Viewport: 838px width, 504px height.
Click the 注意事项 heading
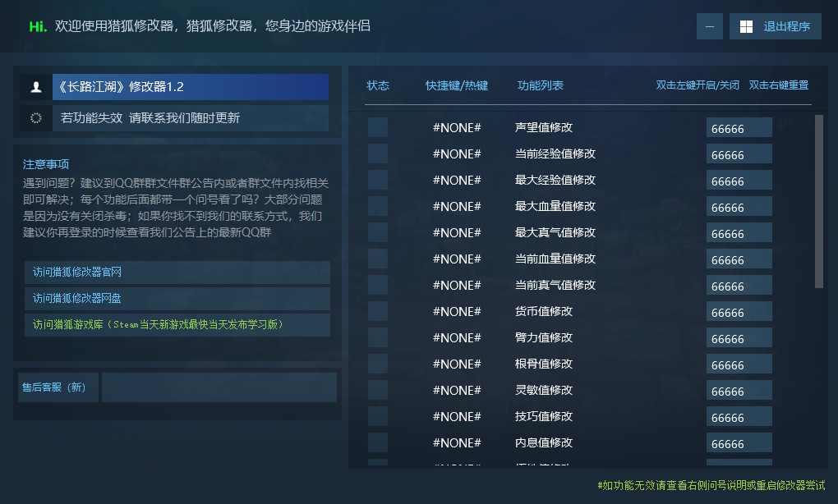point(46,164)
